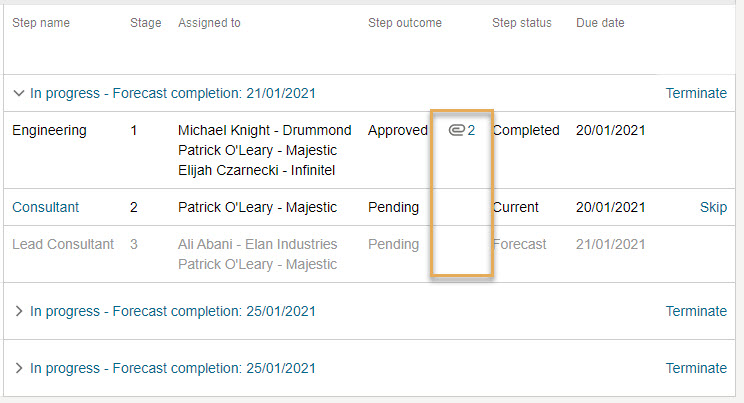Click the last In progress 25/01/2021 heading
This screenshot has width=744, height=403.
173,368
